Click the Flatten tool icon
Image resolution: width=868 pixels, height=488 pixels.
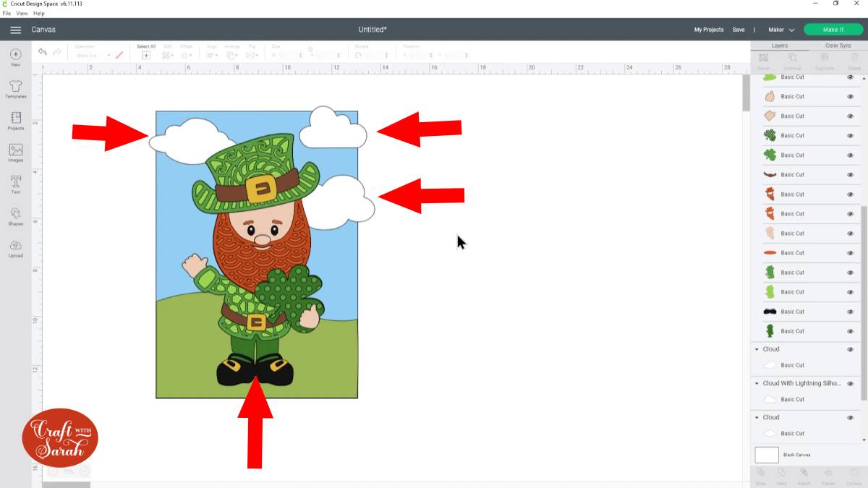coord(828,473)
